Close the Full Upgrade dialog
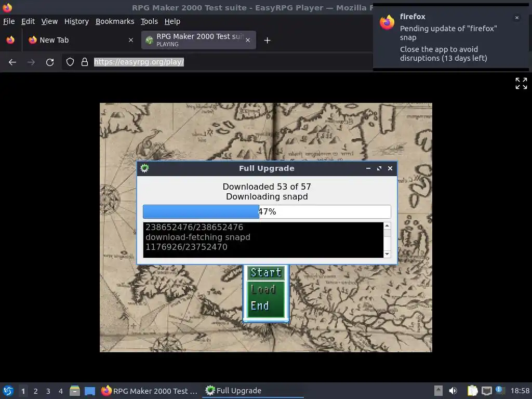532x399 pixels. tap(390, 168)
